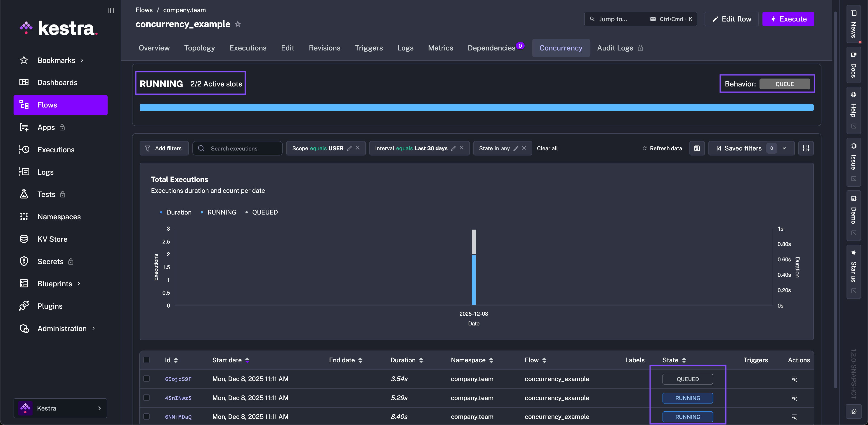The width and height of the screenshot is (868, 425).
Task: Collapse the sidebar with the panel icon
Action: (111, 10)
